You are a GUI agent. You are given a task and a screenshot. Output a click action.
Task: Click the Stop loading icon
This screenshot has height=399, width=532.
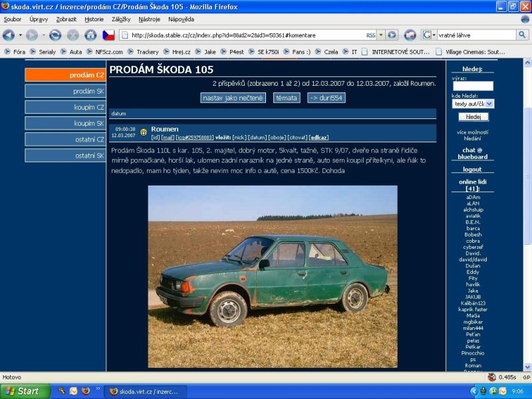(72, 35)
